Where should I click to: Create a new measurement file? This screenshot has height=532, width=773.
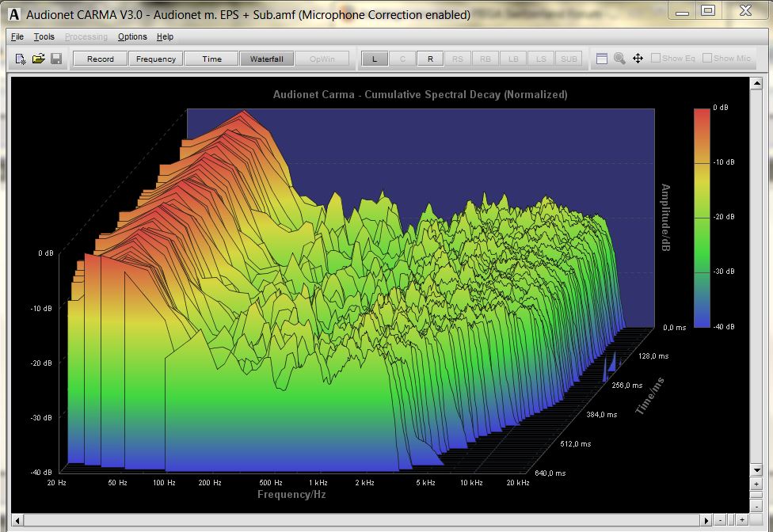[x=21, y=59]
